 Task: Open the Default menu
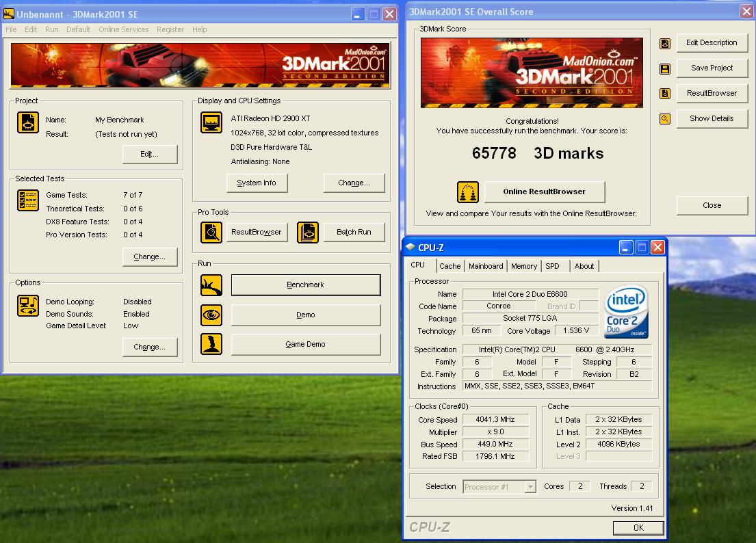click(x=78, y=29)
